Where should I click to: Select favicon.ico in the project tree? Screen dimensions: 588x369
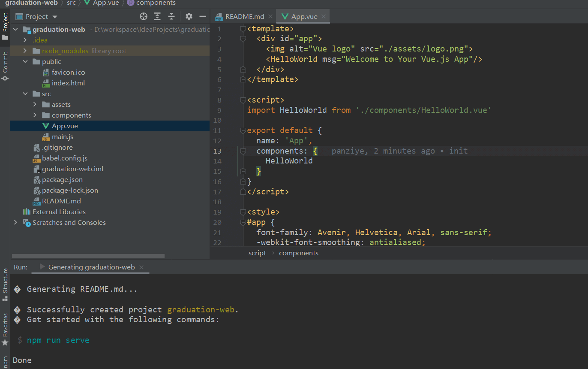tap(69, 73)
